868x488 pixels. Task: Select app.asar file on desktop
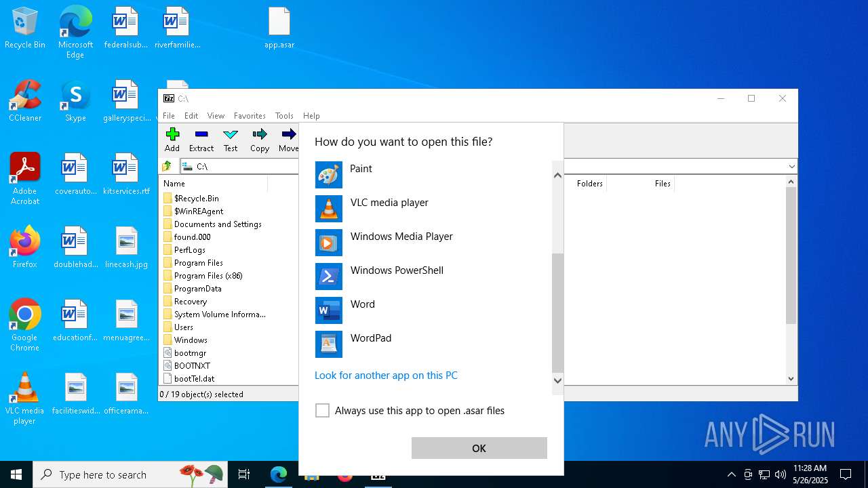[279, 28]
